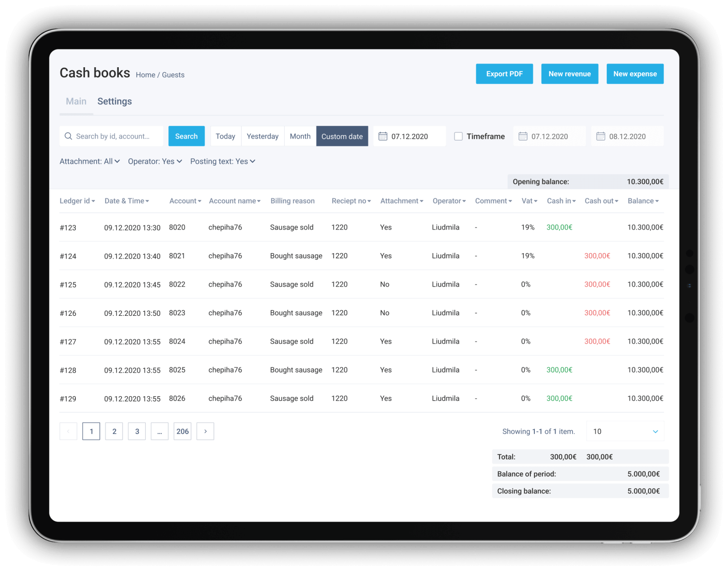This screenshot has width=728, height=571.
Task: Click the Export PDF button
Action: click(504, 74)
